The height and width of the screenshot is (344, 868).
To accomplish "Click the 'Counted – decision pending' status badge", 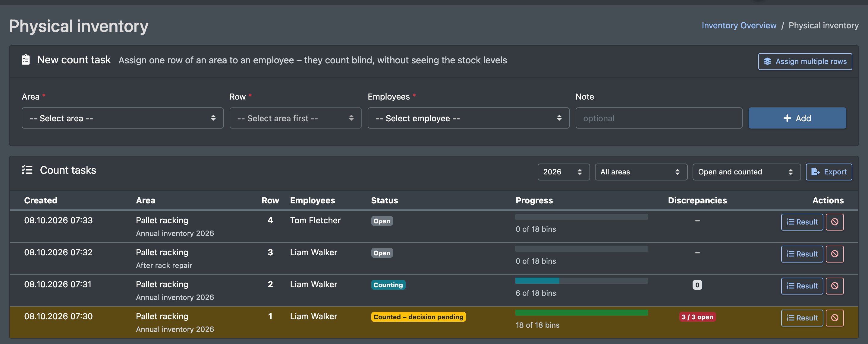I will pos(418,317).
